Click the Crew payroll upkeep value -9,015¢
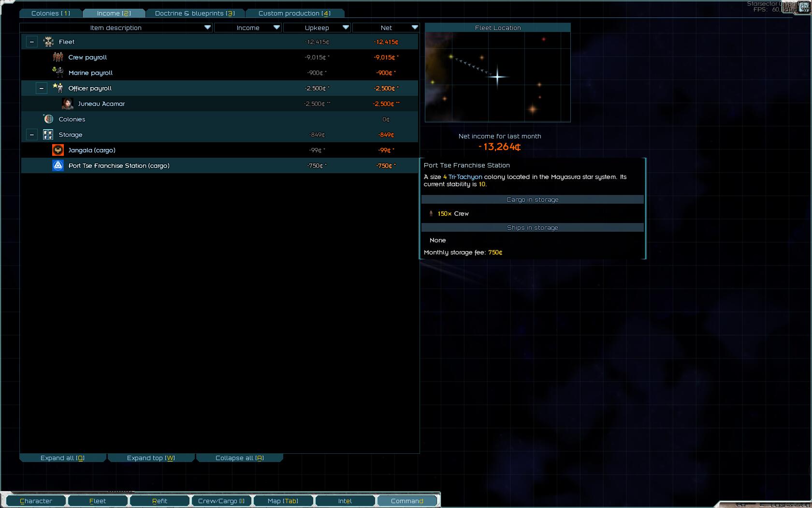 click(x=317, y=58)
